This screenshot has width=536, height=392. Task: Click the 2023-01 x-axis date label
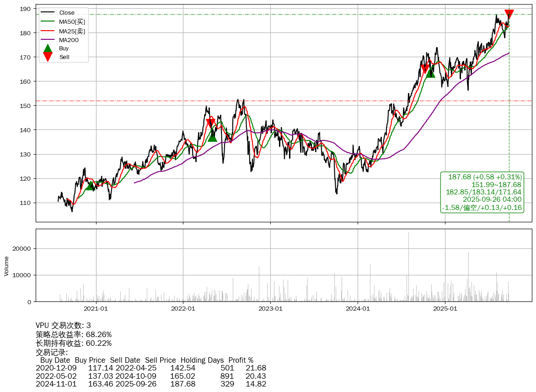270,308
